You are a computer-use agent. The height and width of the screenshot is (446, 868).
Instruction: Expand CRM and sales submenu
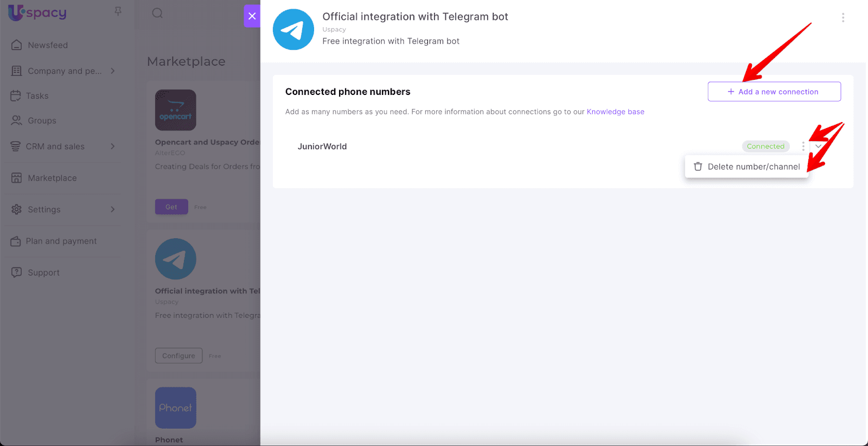(113, 146)
